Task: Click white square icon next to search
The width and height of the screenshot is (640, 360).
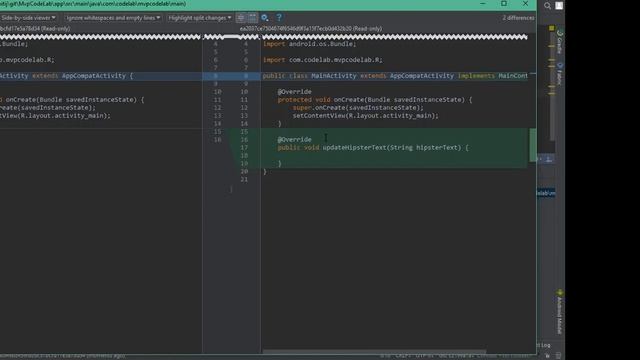Action: pos(559,5)
